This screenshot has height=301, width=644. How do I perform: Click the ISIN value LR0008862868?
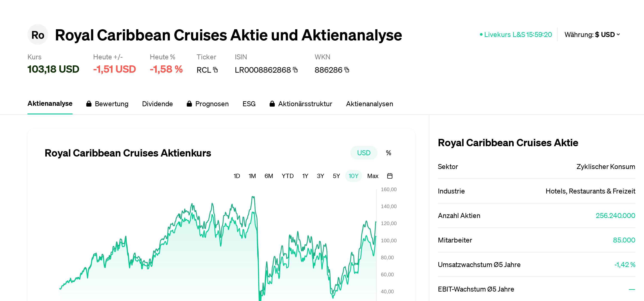tap(263, 70)
